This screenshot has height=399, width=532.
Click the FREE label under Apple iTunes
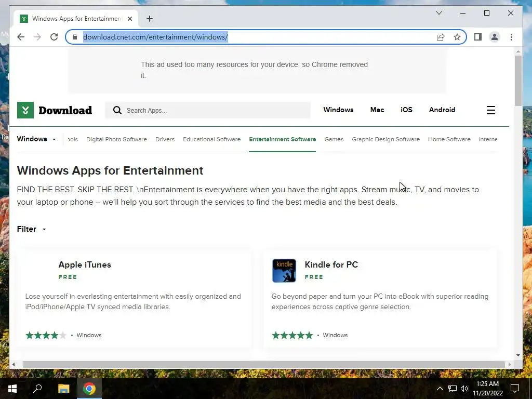click(68, 277)
